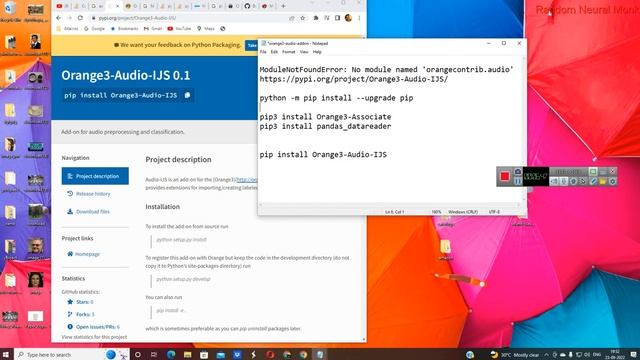Viewport: 640px width, 360px height.
Task: Bookmark this page with the star icon
Action: (302, 18)
